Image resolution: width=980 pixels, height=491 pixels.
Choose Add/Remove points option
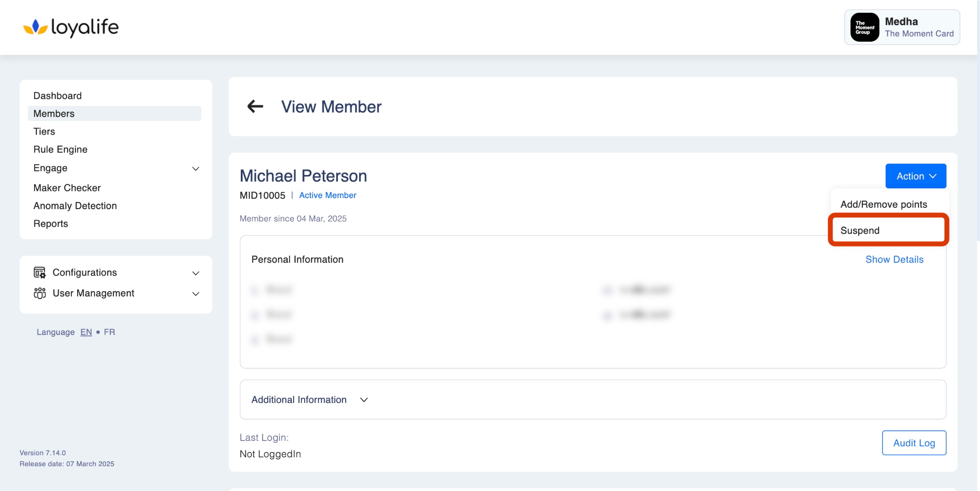(x=883, y=204)
